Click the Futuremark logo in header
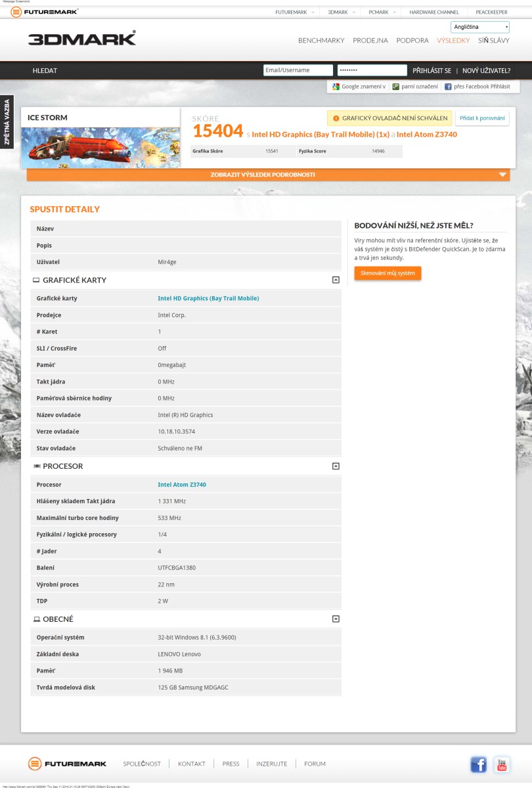Image resolution: width=532 pixels, height=788 pixels. click(44, 12)
